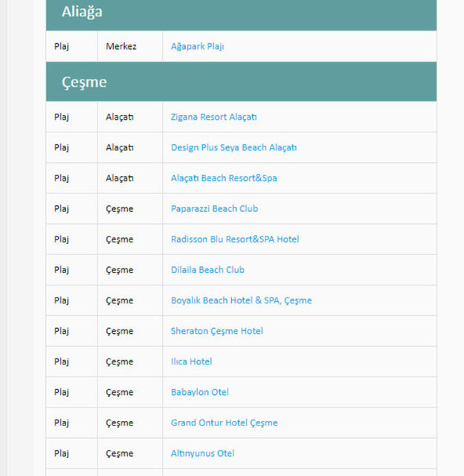Image resolution: width=464 pixels, height=476 pixels.
Task: Open Babaylon Otel link
Action: [x=199, y=392]
